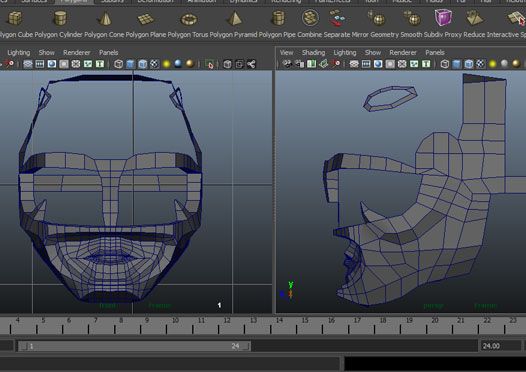Open the Show menu of the left panel
The width and height of the screenshot is (526, 372).
pyautogui.click(x=46, y=53)
